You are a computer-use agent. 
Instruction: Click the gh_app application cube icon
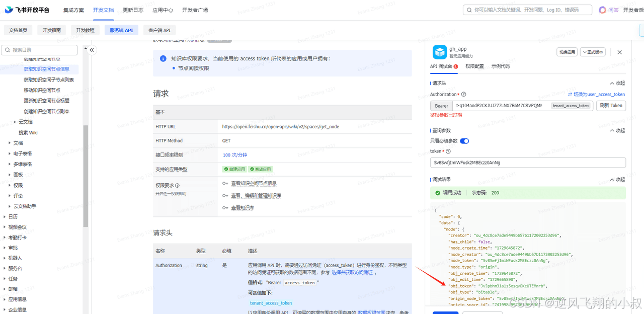point(440,52)
